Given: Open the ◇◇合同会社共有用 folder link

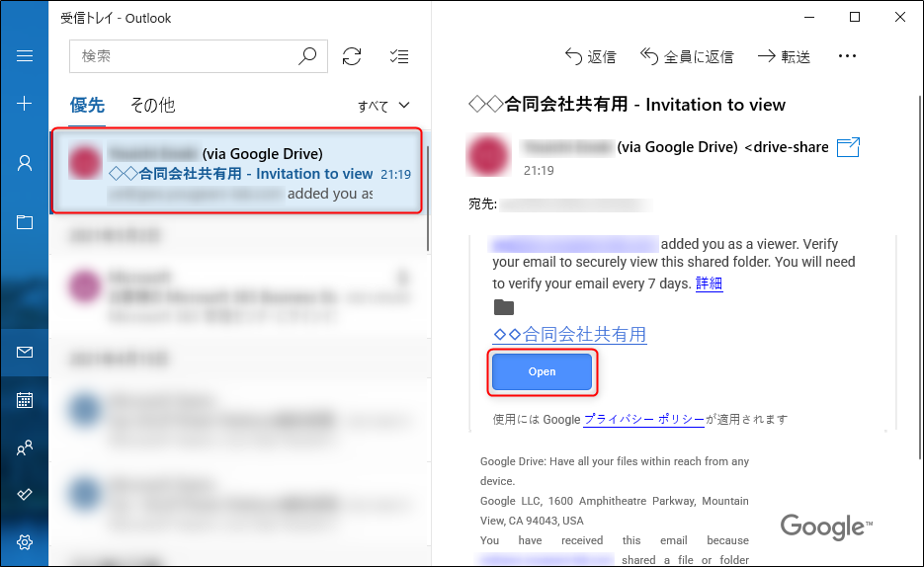Looking at the screenshot, I should click(x=569, y=335).
